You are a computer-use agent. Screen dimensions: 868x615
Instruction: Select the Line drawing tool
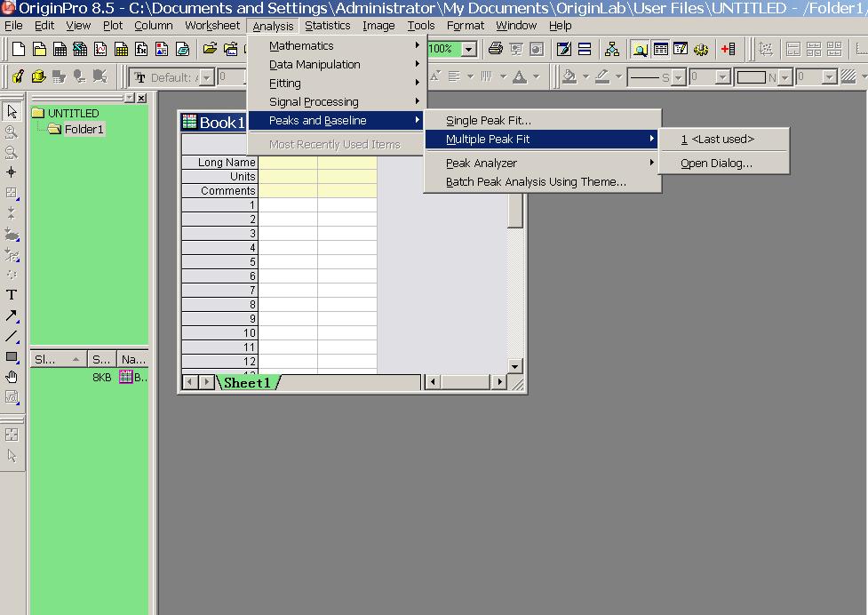pos(12,336)
